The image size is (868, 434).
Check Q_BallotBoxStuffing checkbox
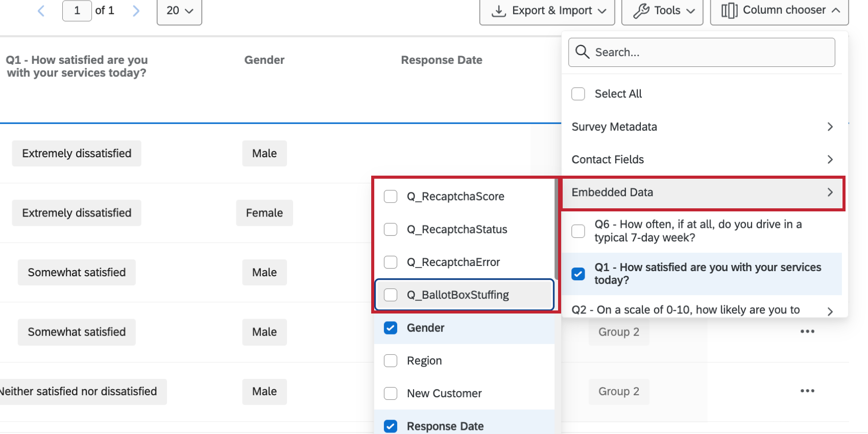(x=391, y=295)
